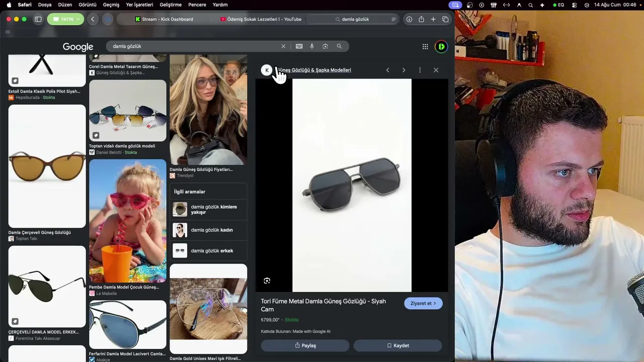Viewport: 644px width, 362px height.
Task: Open the ÇERÇEVELİ DAMLA MODEL ERKEK image
Action: click(47, 287)
